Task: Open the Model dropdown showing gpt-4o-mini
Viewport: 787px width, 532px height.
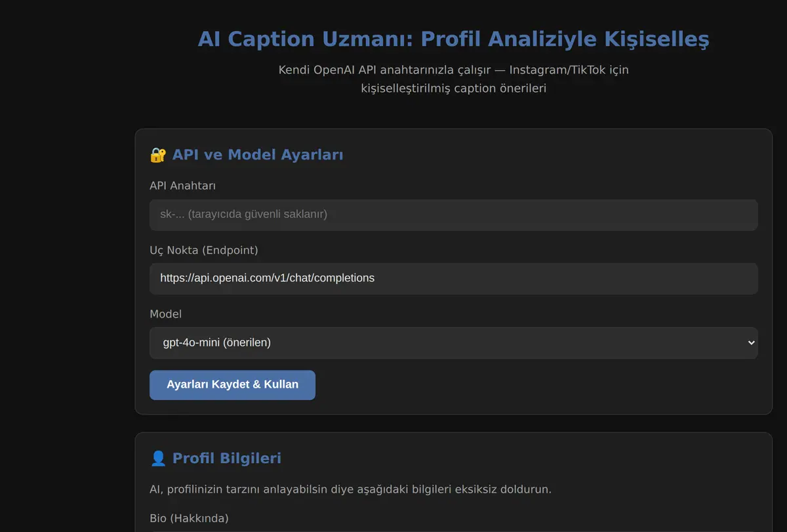Action: pyautogui.click(x=453, y=342)
